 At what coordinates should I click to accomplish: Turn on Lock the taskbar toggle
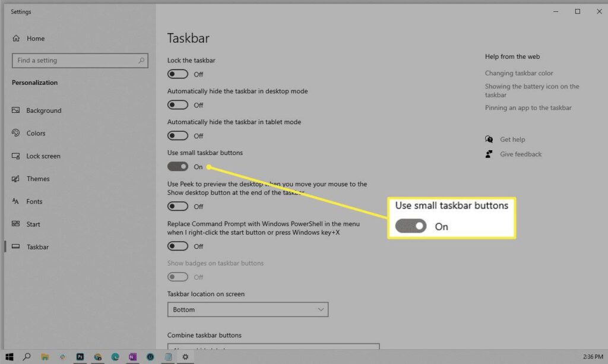(178, 74)
